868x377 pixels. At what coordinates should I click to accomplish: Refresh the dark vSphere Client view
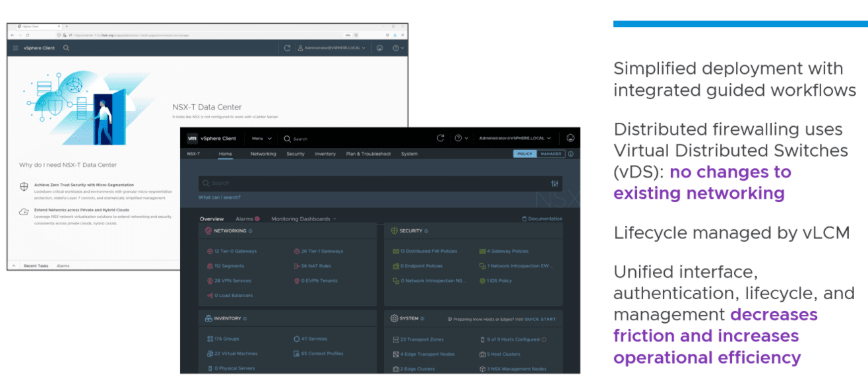pyautogui.click(x=441, y=138)
